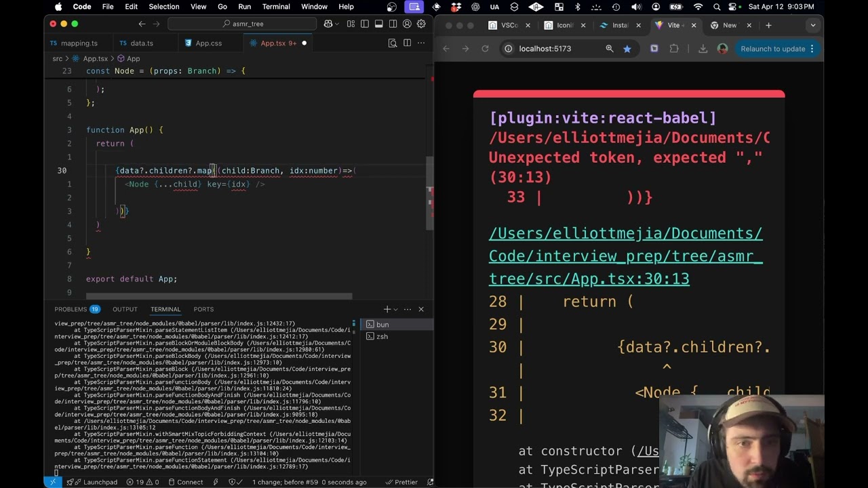Split the editor to the right
Screen dimensions: 868x488
pyautogui.click(x=407, y=43)
